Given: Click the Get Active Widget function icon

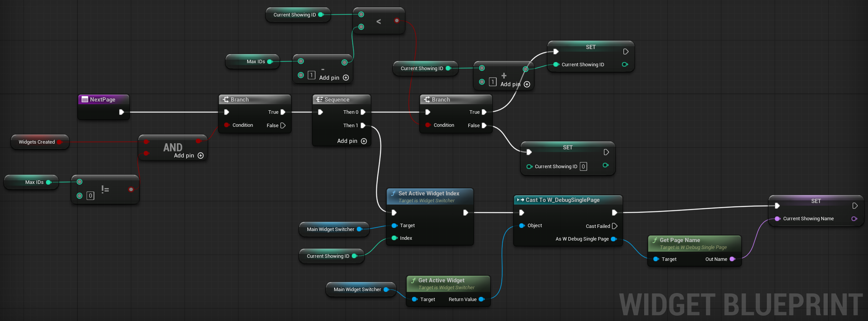Looking at the screenshot, I should [x=413, y=280].
